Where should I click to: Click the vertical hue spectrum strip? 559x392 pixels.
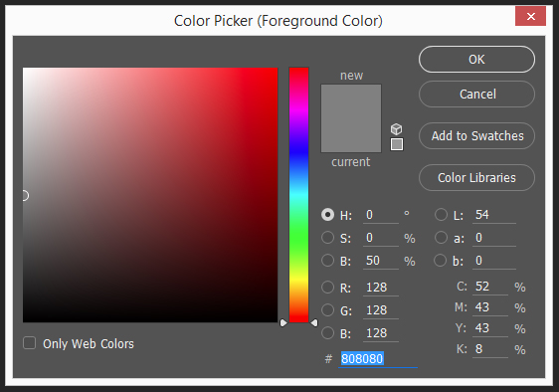(x=298, y=195)
